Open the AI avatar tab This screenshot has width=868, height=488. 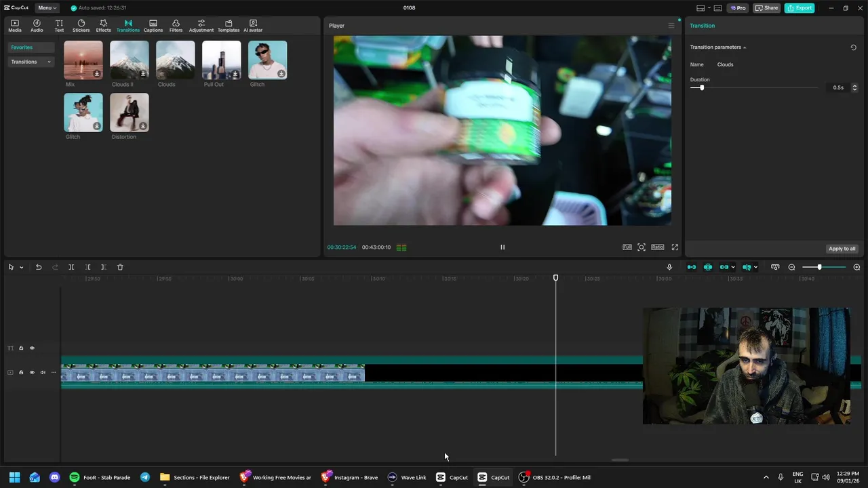click(x=253, y=26)
